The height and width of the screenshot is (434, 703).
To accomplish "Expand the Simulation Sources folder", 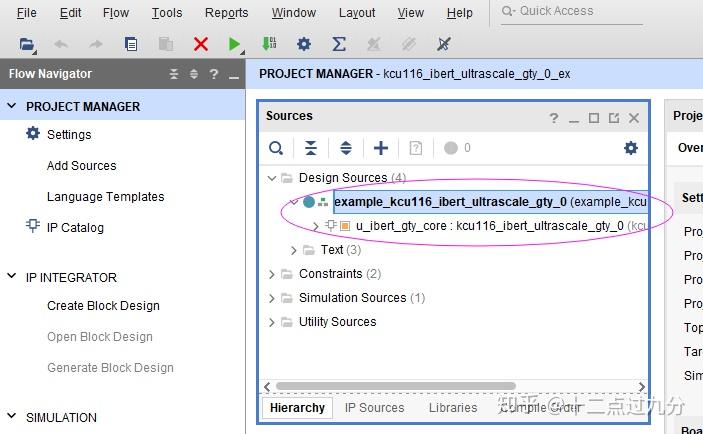I will point(272,298).
